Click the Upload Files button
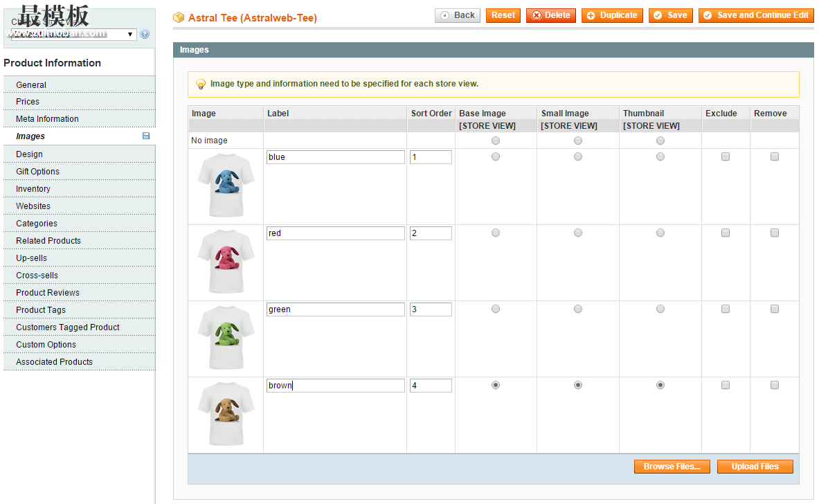819x504 pixels. click(755, 467)
